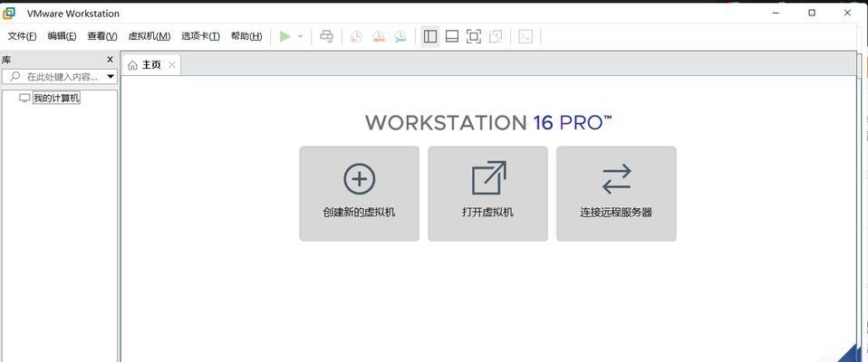The width and height of the screenshot is (868, 362).
Task: Maximize the VMware Workstation window
Action: 812,13
